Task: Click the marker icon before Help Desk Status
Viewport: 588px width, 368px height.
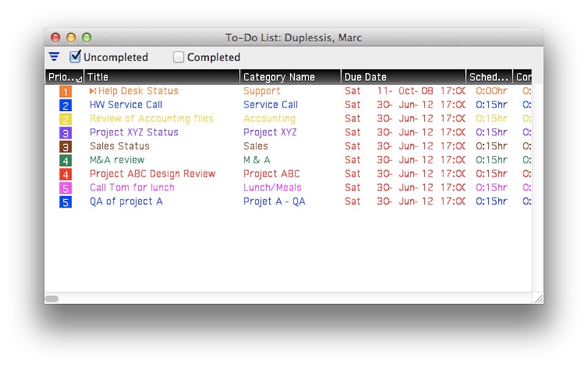Action: pyautogui.click(x=93, y=91)
